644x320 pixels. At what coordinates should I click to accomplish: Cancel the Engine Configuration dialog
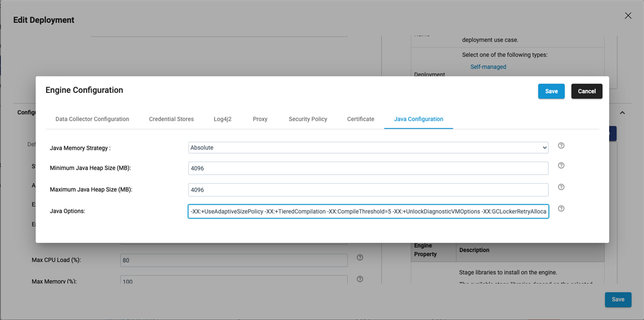click(x=587, y=91)
